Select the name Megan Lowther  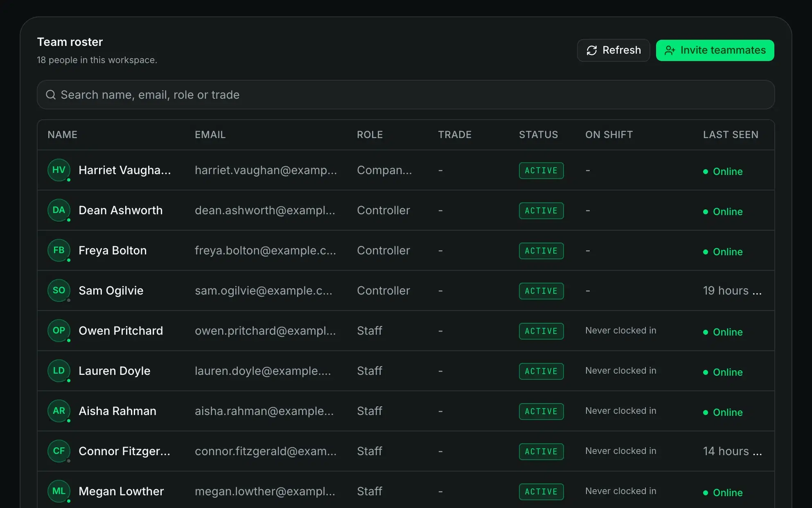click(121, 491)
